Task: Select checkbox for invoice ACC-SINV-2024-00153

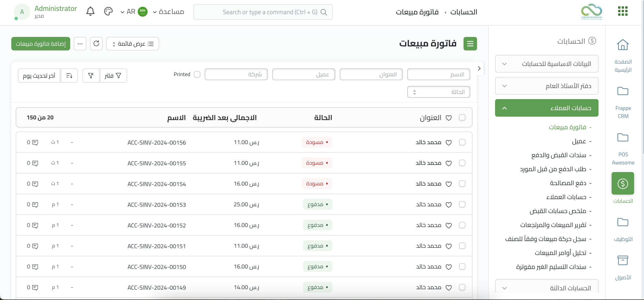Action: [x=462, y=205]
